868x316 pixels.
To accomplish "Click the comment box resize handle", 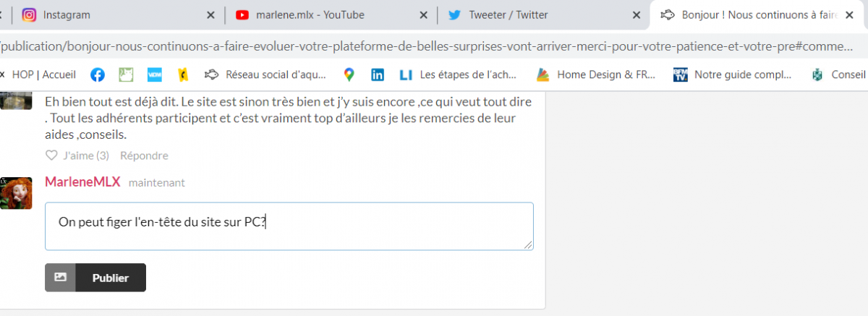I will 529,245.
